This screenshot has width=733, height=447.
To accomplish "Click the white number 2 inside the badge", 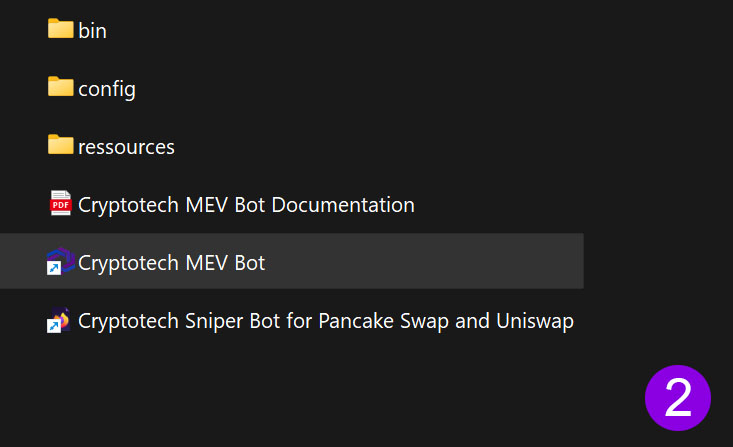I will (678, 397).
